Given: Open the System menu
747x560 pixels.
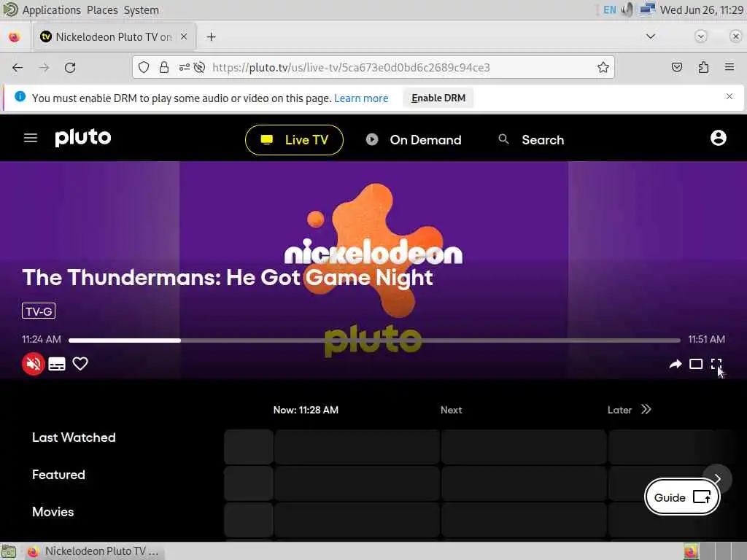Looking at the screenshot, I should 141,10.
